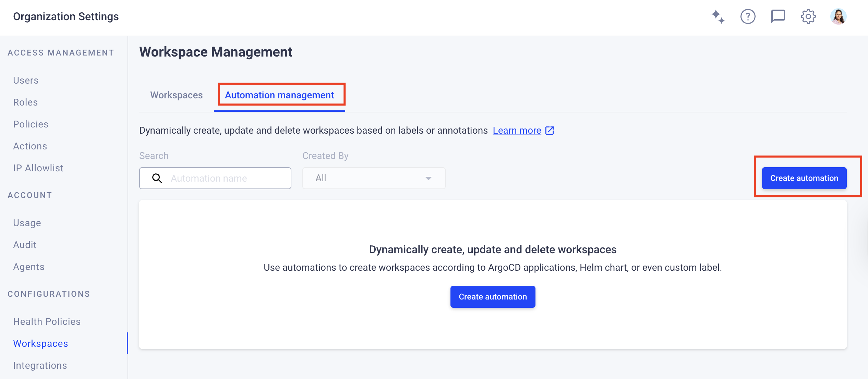Open Integrations in the sidebar
This screenshot has width=868, height=379.
click(x=40, y=365)
